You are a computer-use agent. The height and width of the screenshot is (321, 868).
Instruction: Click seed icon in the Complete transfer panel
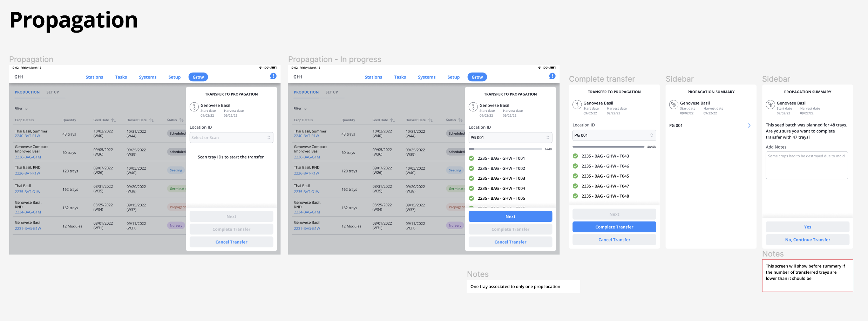(577, 105)
